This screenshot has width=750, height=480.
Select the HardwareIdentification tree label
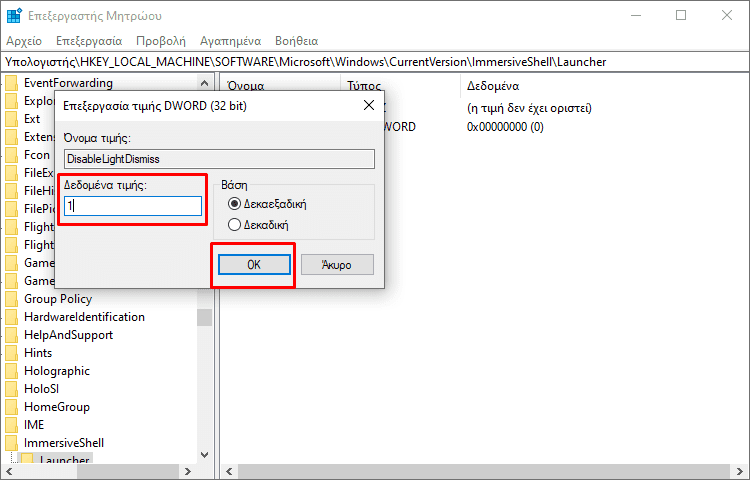tap(84, 317)
